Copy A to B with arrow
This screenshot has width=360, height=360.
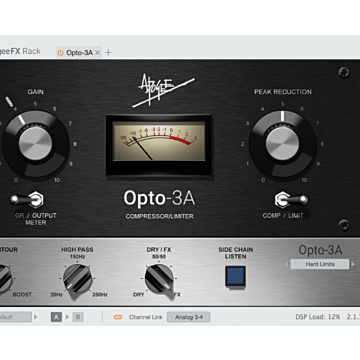(x=67, y=317)
